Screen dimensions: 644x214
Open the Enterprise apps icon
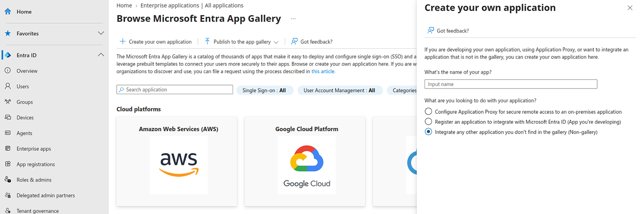coord(7,148)
